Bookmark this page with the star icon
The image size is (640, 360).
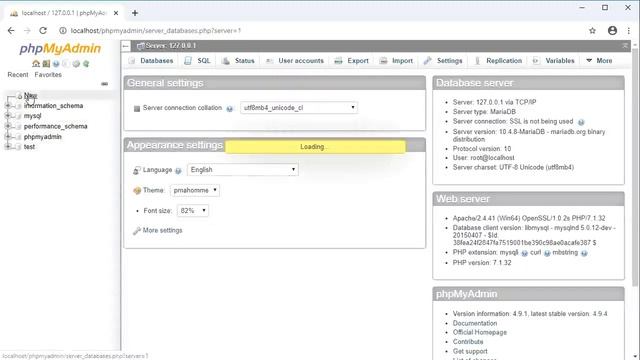tap(592, 31)
